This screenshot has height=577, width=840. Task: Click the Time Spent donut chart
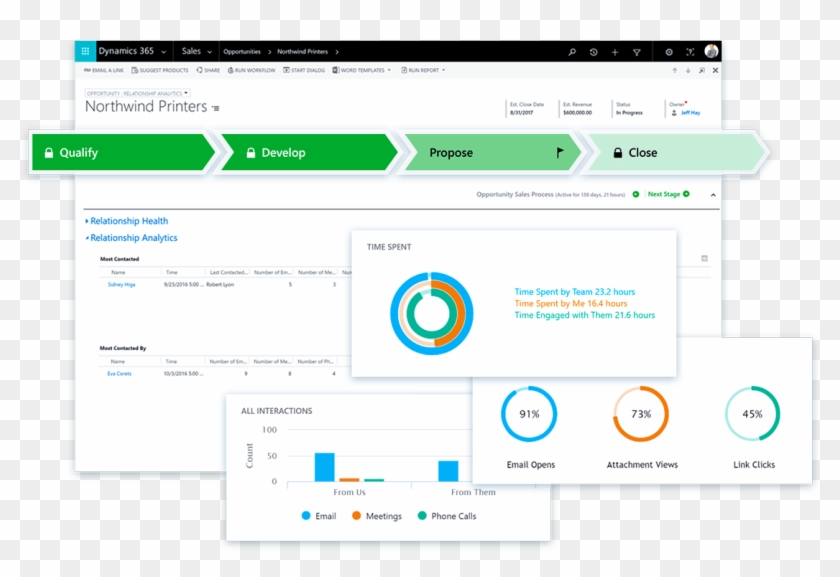432,313
